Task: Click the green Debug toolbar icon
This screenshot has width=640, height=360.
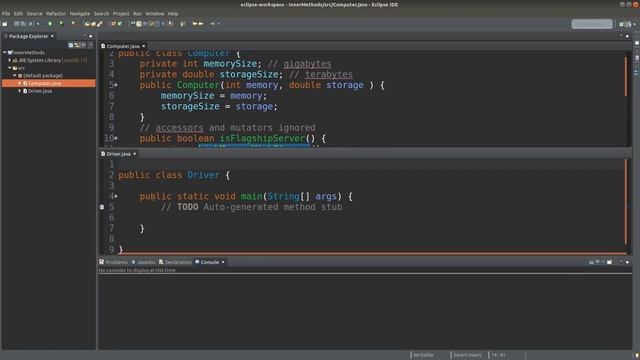Action: coord(50,24)
